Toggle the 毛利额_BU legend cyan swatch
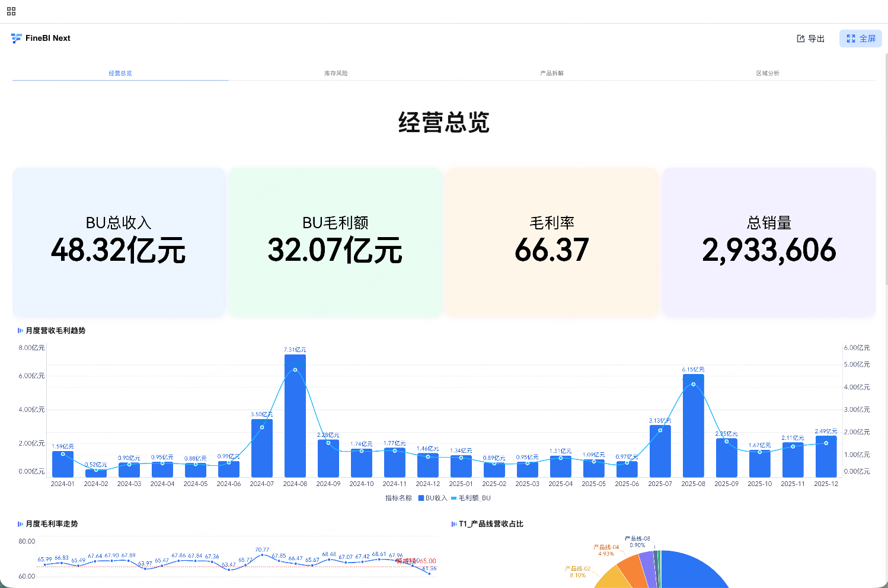This screenshot has width=888, height=588. click(x=454, y=498)
